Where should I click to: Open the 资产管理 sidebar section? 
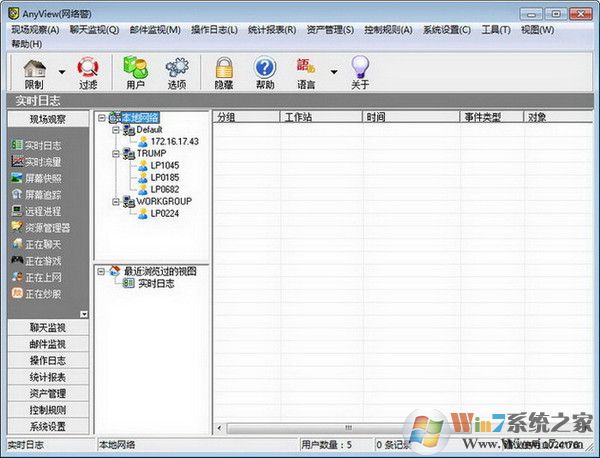(x=48, y=393)
